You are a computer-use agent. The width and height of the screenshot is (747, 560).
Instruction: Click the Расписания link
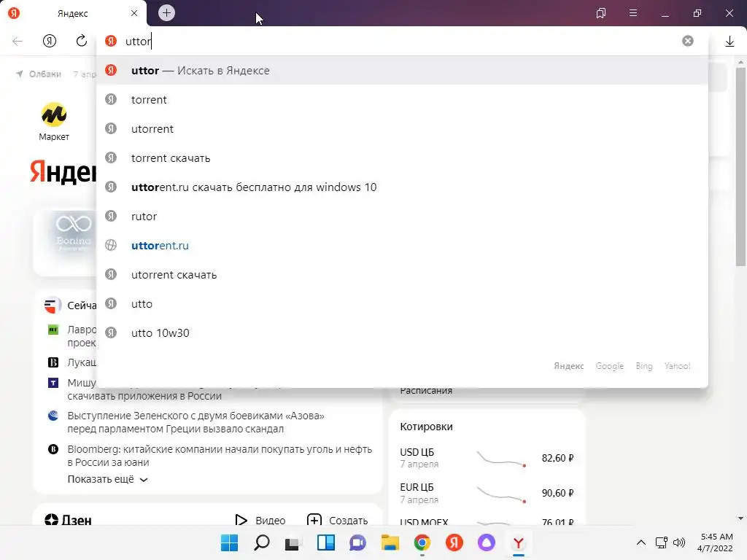click(426, 391)
